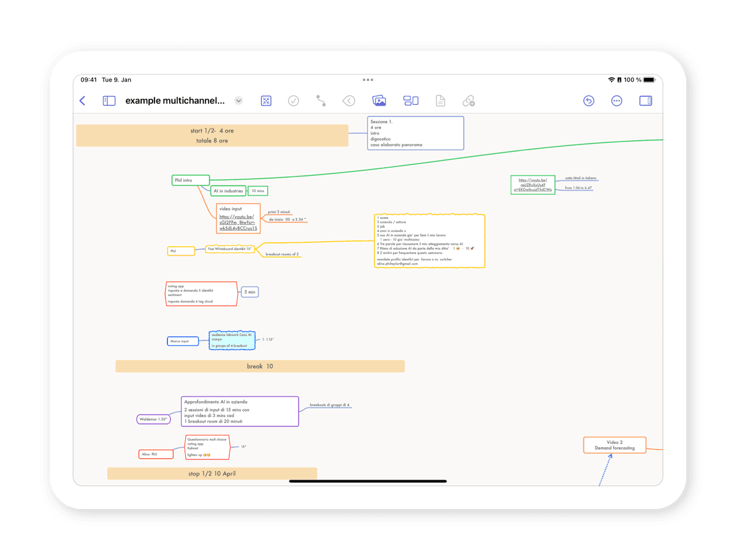
Task: Open the image insertion tool
Action: click(x=380, y=100)
